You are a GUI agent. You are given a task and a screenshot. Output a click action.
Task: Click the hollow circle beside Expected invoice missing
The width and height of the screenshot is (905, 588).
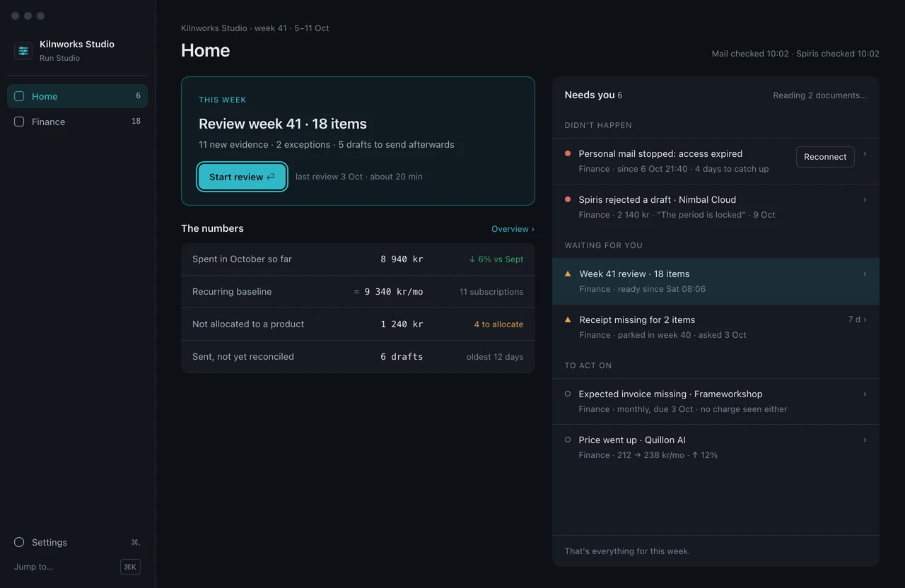click(568, 394)
